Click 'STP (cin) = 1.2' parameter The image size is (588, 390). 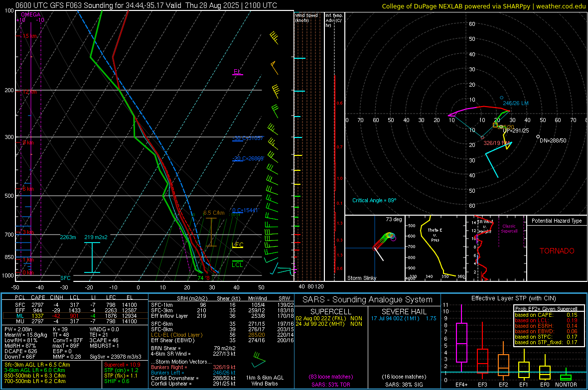click(121, 370)
